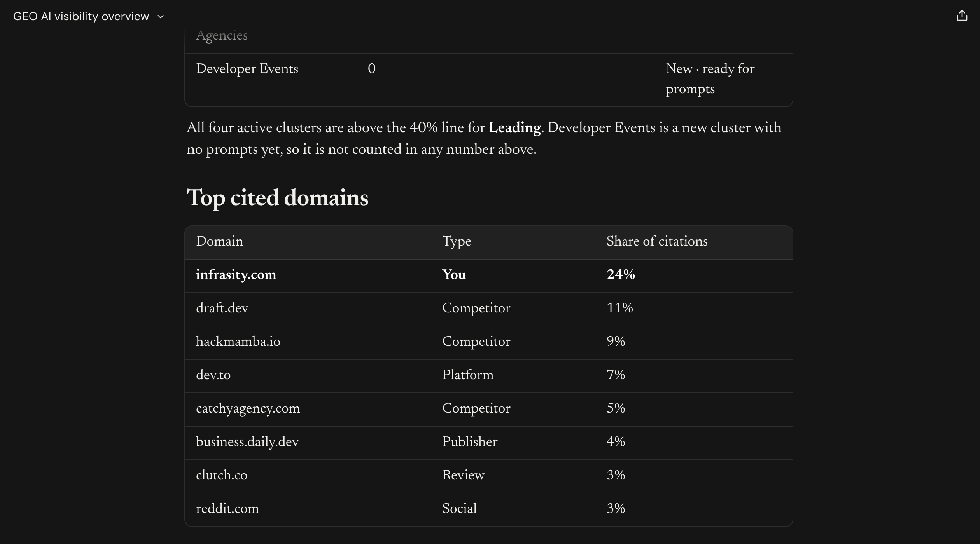Click the Domain column header

[219, 241]
